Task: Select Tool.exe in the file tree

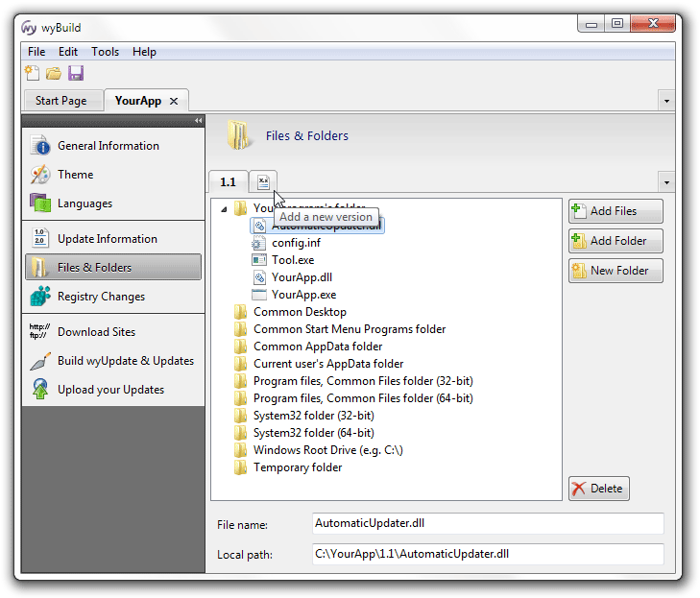Action: click(293, 260)
